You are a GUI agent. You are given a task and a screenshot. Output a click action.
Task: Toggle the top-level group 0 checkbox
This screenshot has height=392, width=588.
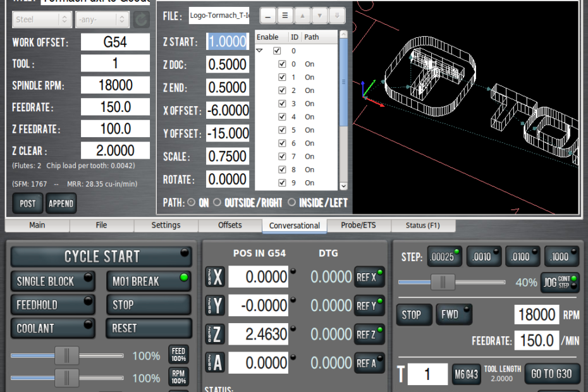click(x=277, y=51)
